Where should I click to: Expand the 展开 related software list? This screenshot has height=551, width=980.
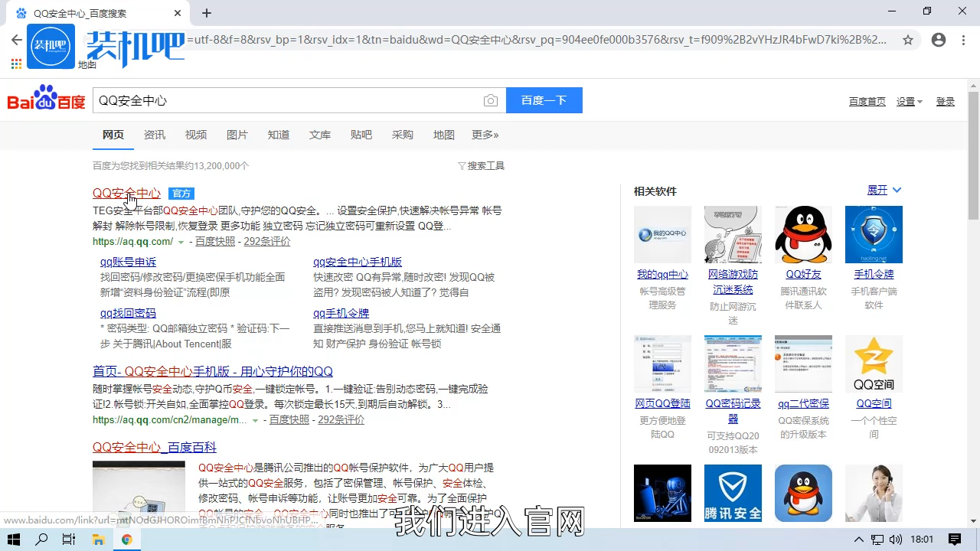coord(884,190)
